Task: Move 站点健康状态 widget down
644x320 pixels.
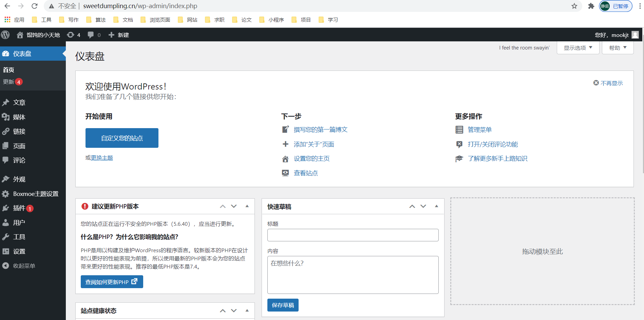Action: (234, 311)
